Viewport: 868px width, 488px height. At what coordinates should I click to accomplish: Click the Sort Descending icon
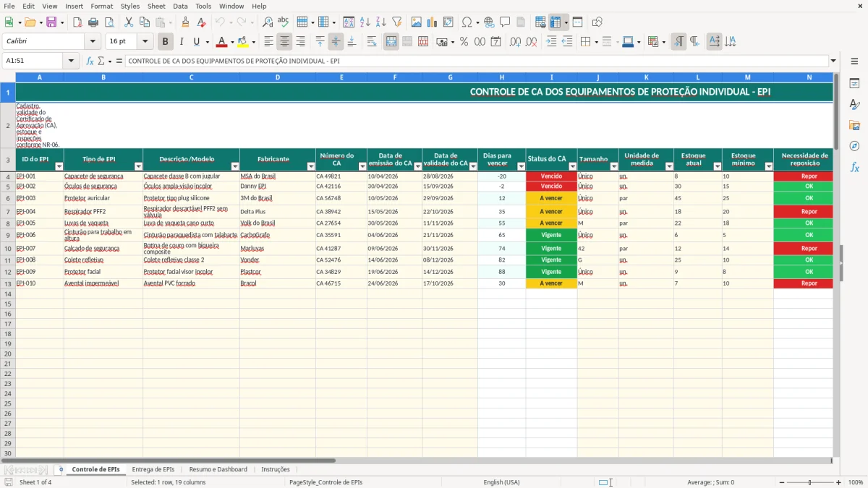coord(380,22)
